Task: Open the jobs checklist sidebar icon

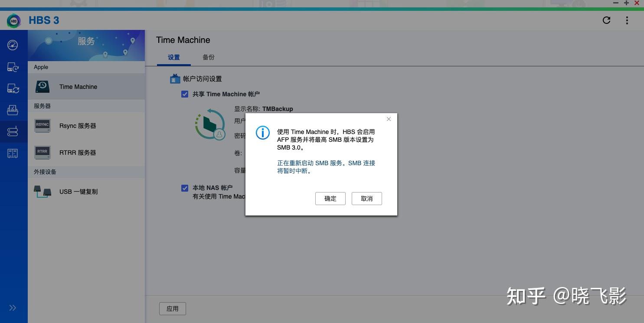Action: pyautogui.click(x=13, y=110)
